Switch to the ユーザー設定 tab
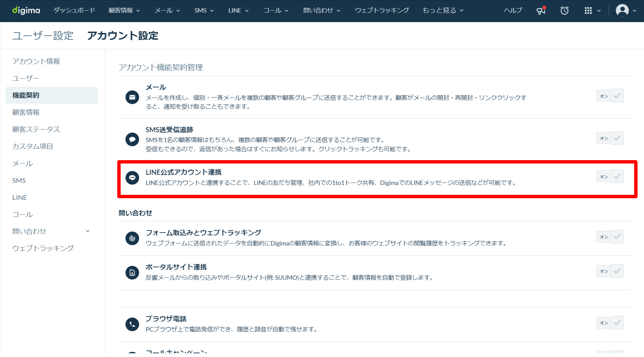This screenshot has width=644, height=357. click(43, 36)
